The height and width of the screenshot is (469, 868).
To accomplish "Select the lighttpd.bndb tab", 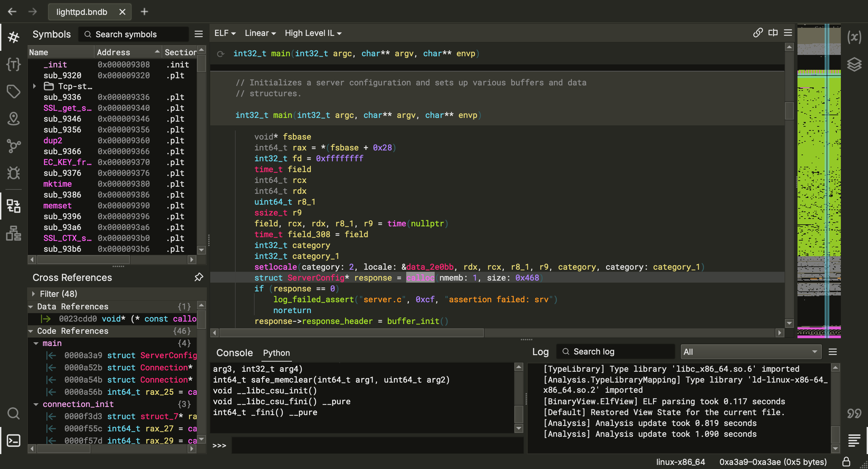I will pyautogui.click(x=82, y=12).
